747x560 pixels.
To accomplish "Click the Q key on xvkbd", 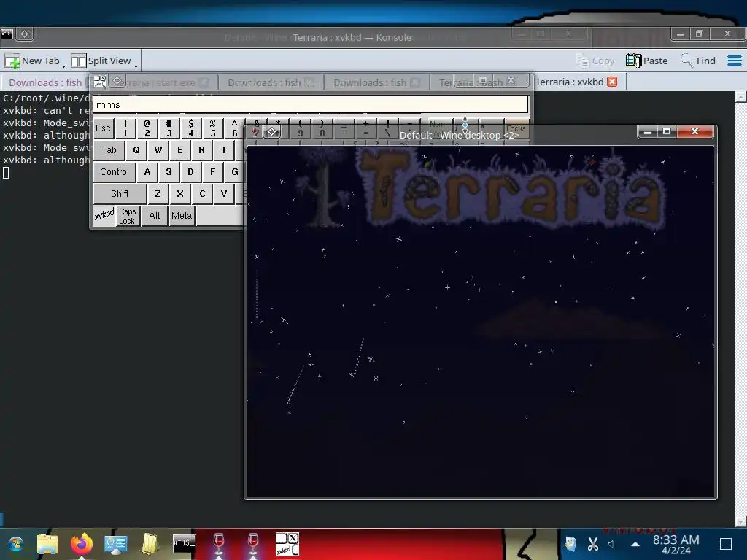I will [x=136, y=150].
